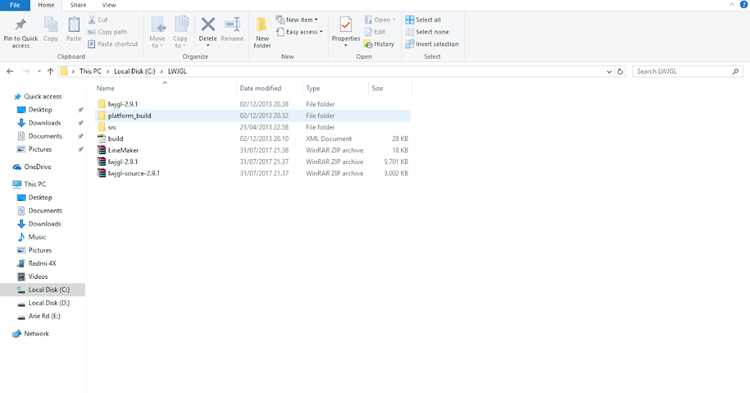Click the Pin to Quick access icon
Viewport: 750px width, 393px height.
21,24
